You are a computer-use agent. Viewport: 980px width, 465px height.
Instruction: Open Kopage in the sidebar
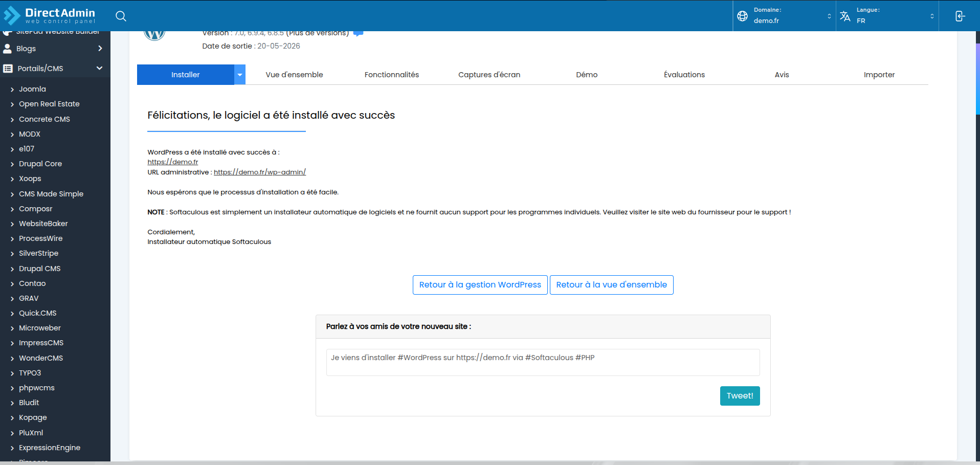coord(33,417)
